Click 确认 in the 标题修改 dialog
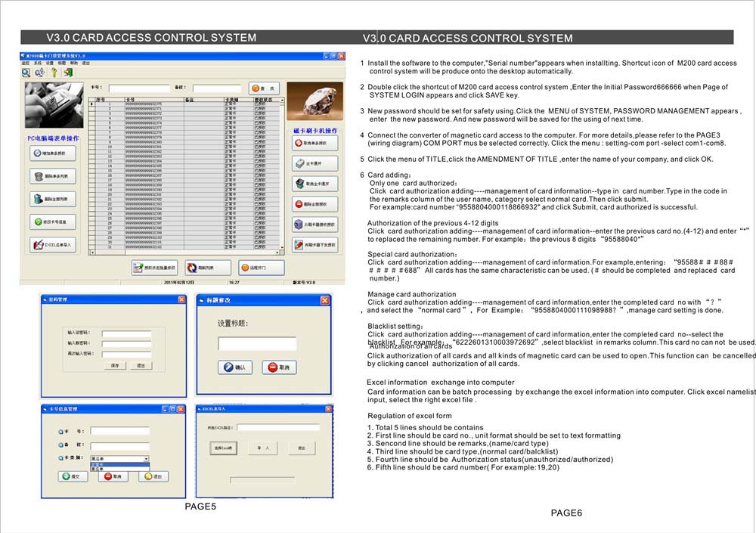This screenshot has width=756, height=533. click(x=235, y=367)
